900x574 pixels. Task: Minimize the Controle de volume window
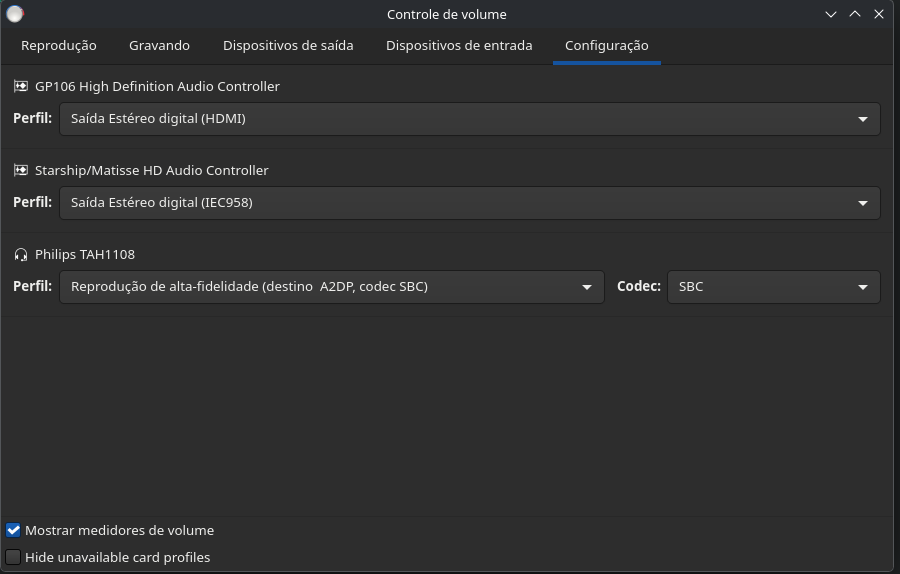tap(830, 14)
